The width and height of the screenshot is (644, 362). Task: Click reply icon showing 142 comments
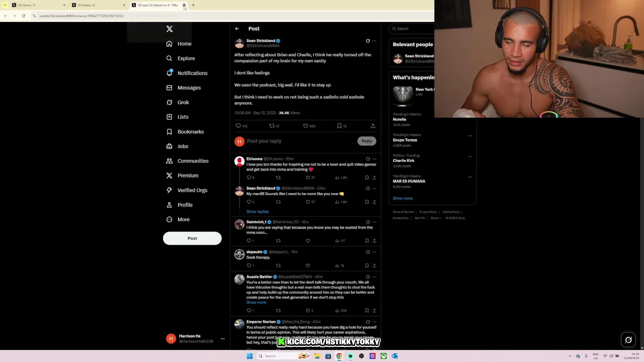[238, 126]
